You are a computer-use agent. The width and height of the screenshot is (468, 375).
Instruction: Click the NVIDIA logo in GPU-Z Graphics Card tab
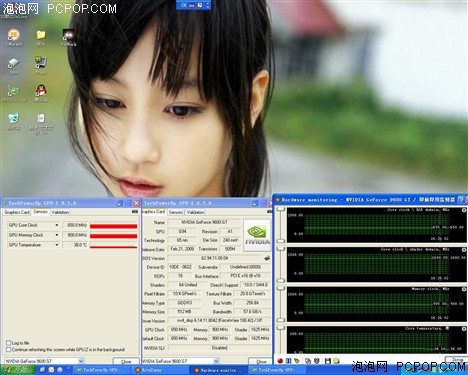257,235
